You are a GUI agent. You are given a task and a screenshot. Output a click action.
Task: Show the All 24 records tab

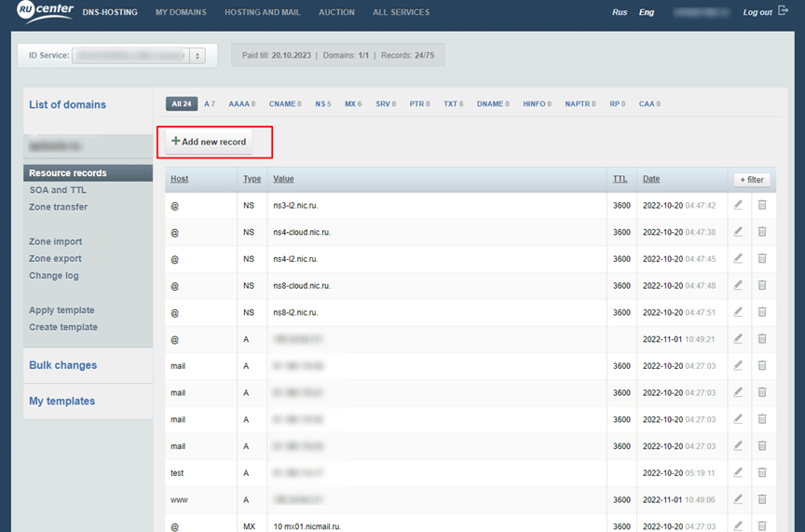click(x=182, y=103)
